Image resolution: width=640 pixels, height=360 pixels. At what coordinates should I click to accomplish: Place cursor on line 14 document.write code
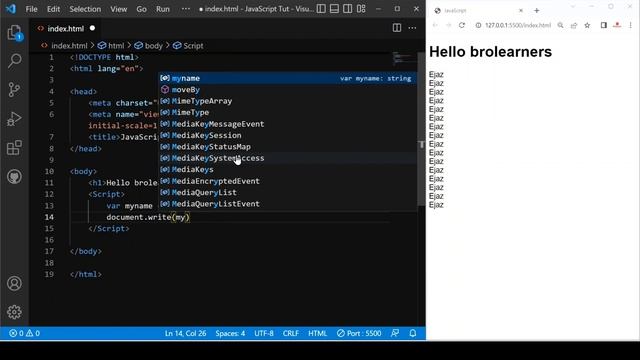click(148, 217)
